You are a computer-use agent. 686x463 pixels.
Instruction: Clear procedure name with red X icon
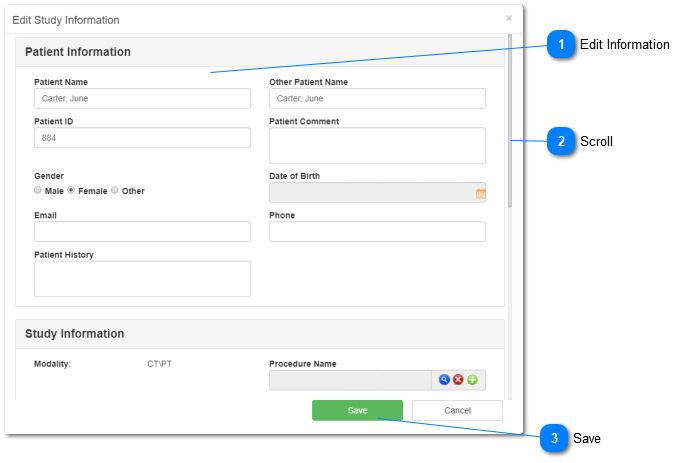(458, 380)
